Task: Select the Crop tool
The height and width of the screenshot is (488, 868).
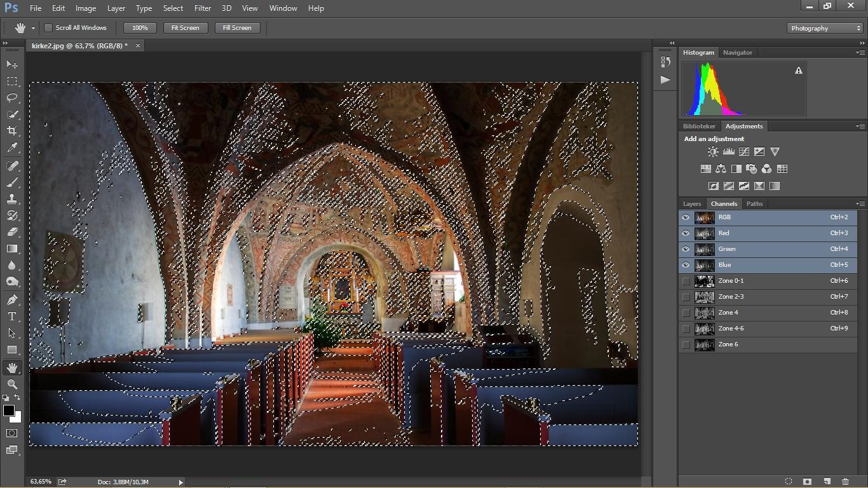Action: point(12,131)
